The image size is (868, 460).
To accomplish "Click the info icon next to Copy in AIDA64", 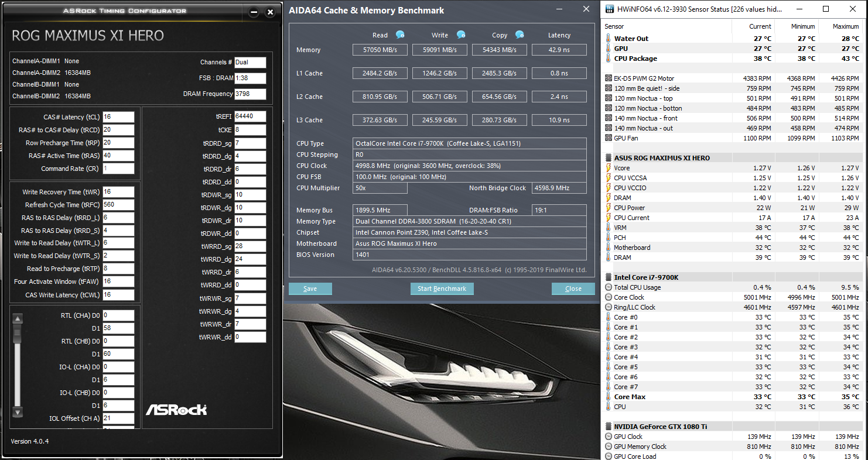I will tap(520, 35).
